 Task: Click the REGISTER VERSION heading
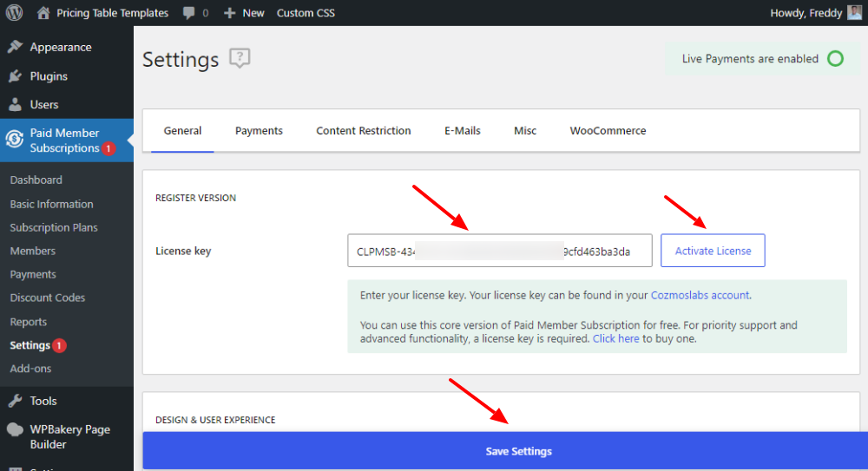pyautogui.click(x=195, y=198)
